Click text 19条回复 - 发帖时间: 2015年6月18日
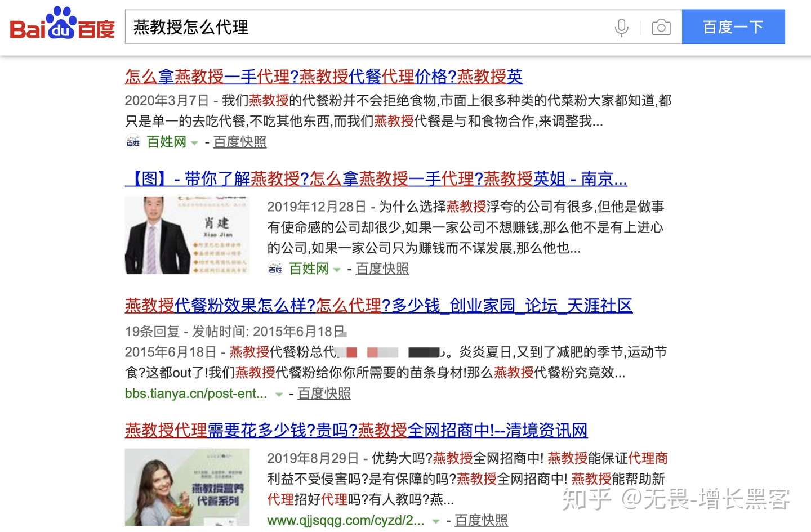Viewport: 811px width, 532px height. click(x=235, y=331)
